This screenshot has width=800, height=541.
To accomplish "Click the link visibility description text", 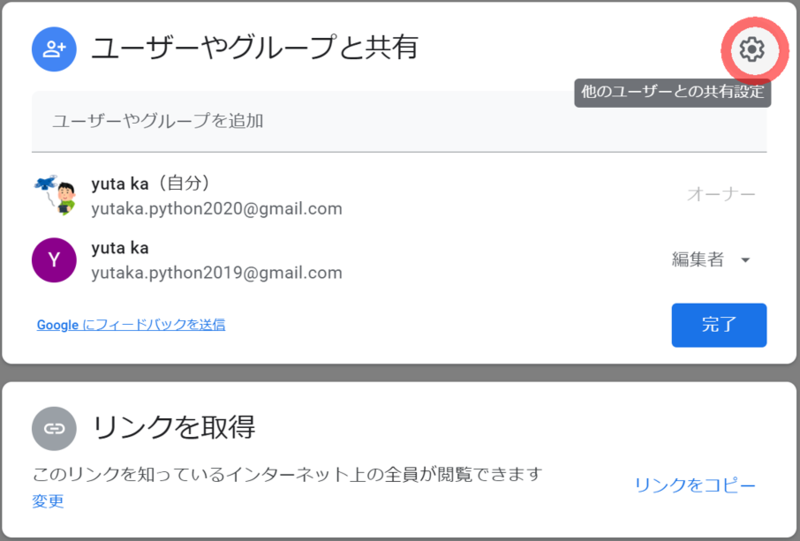I will click(287, 475).
